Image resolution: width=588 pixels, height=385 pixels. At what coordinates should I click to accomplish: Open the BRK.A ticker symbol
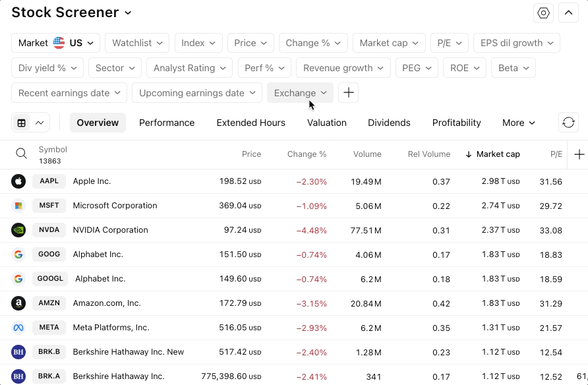[49, 376]
